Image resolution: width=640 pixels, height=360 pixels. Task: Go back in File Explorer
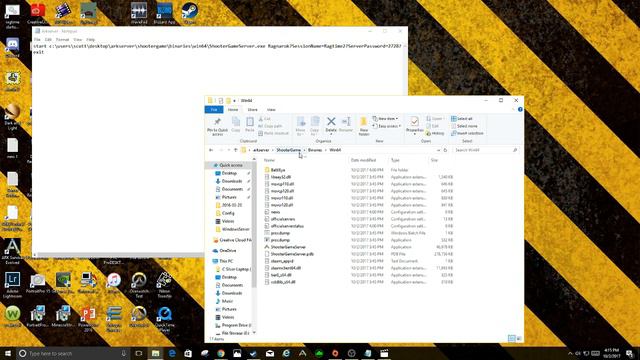[211, 150]
